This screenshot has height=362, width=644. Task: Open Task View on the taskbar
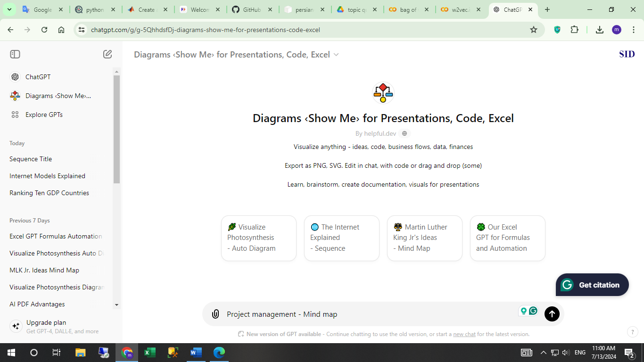point(57,353)
